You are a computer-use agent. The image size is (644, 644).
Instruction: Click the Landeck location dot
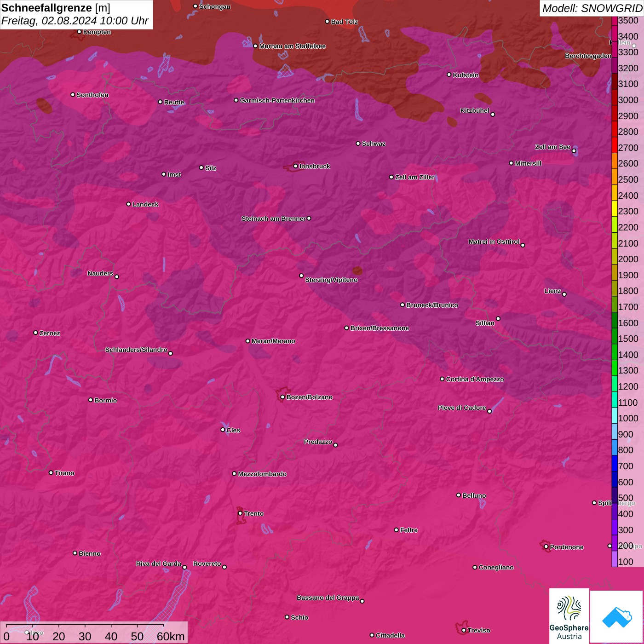coord(128,204)
